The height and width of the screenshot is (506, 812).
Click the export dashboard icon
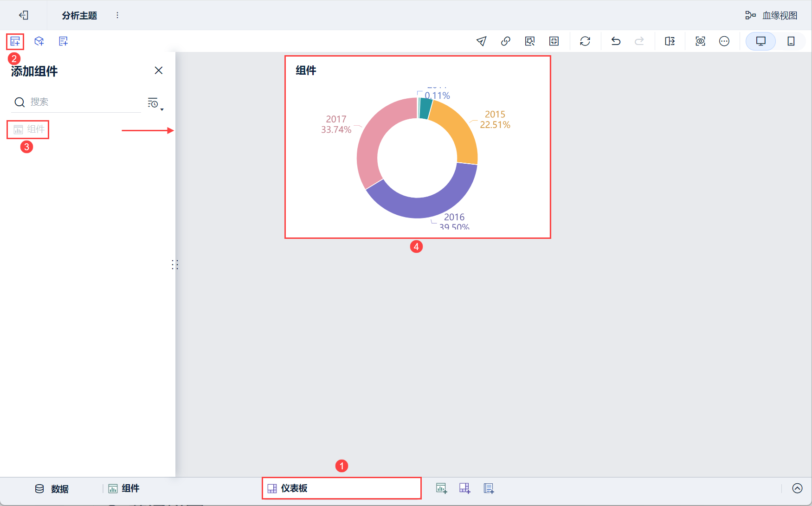click(670, 41)
